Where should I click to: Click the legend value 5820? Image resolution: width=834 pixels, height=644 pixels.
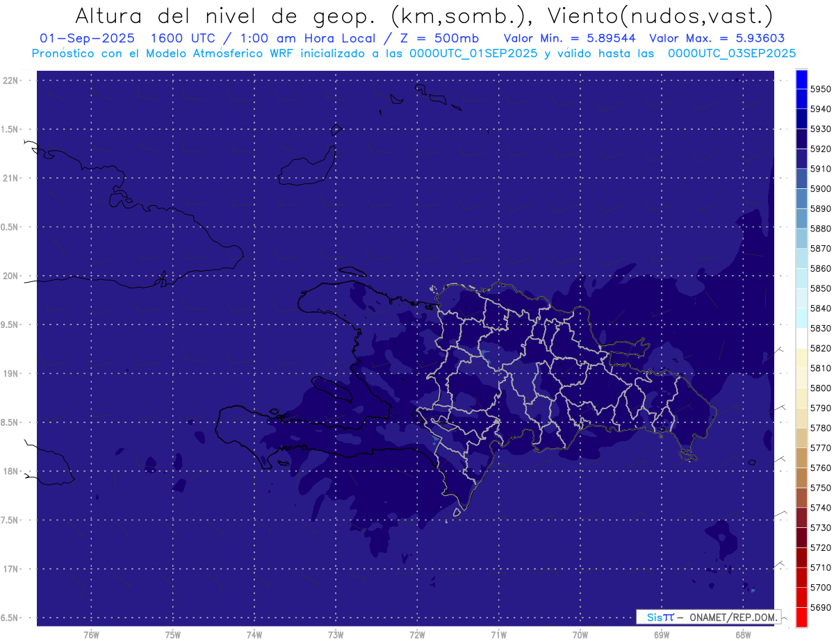tap(821, 348)
